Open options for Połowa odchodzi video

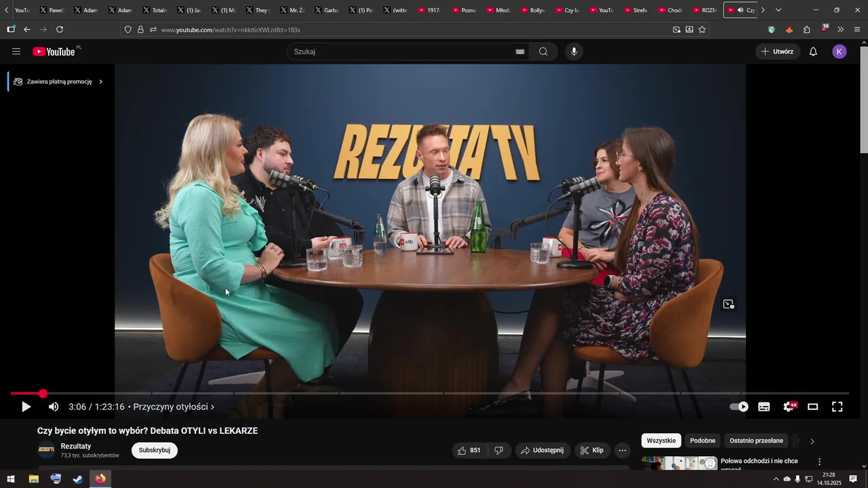coord(819,462)
